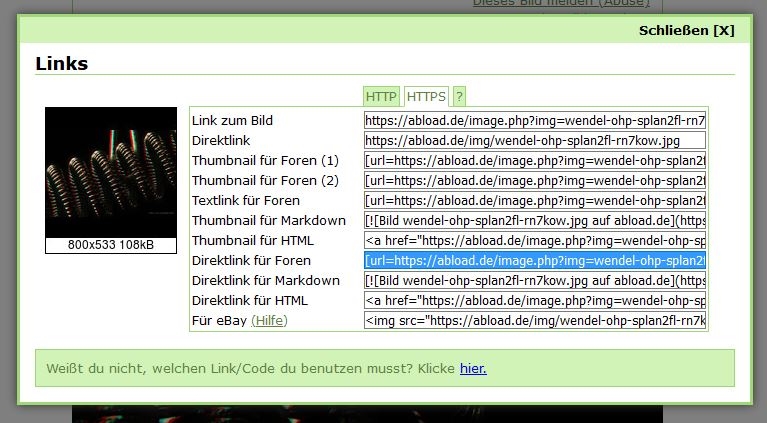Viewport: 767px width, 423px height.
Task: Select the Textlink für Foren code field
Action: [x=535, y=201]
